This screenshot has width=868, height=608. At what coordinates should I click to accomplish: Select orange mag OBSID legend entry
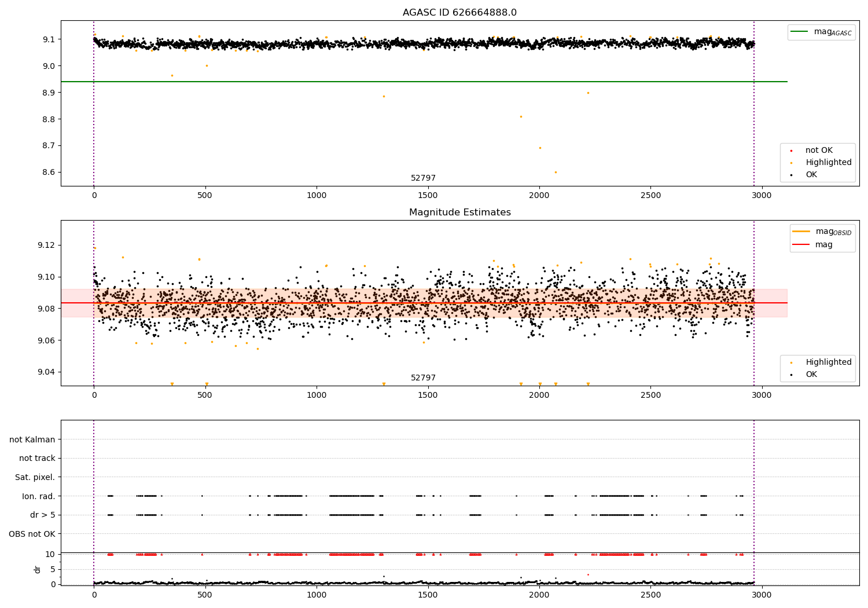[x=822, y=232]
